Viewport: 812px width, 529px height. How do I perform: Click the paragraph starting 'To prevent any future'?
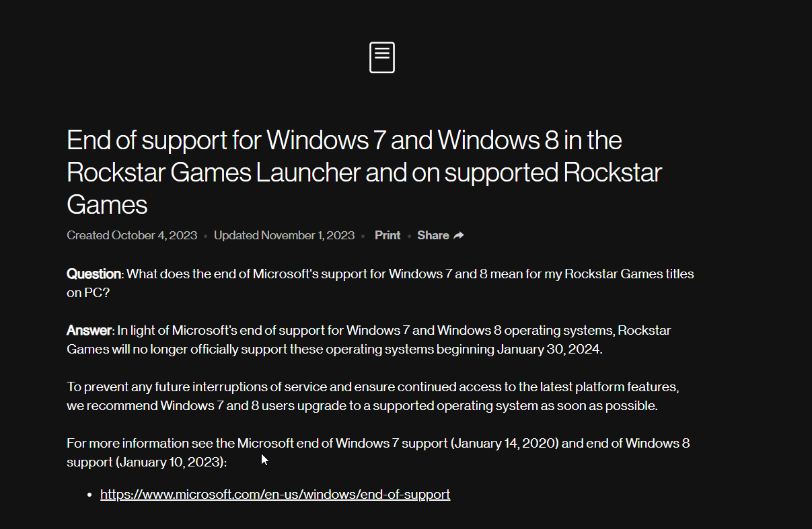pos(373,397)
